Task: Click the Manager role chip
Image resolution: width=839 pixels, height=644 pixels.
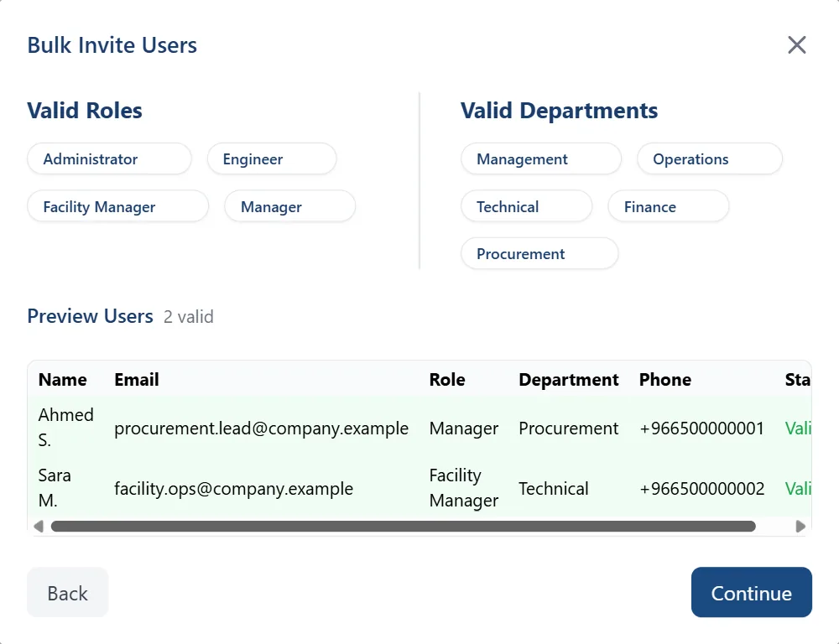Action: [x=290, y=206]
